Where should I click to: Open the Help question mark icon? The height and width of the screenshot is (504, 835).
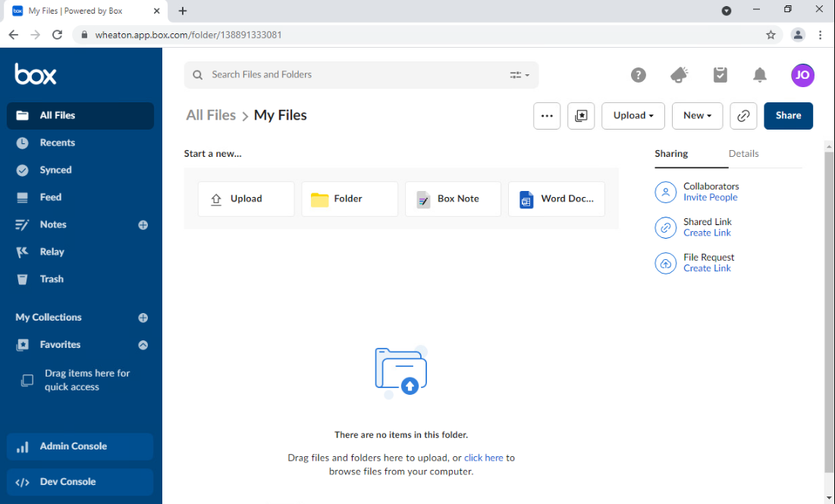pos(638,75)
